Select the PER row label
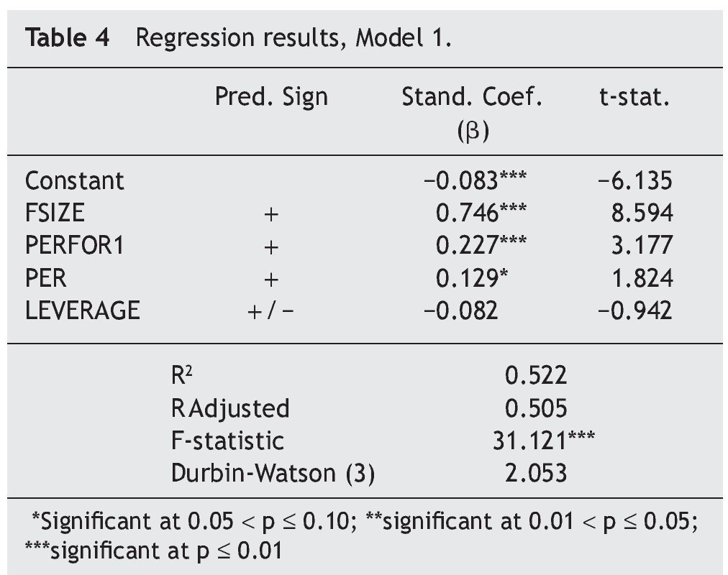728x575 pixels. 45,277
